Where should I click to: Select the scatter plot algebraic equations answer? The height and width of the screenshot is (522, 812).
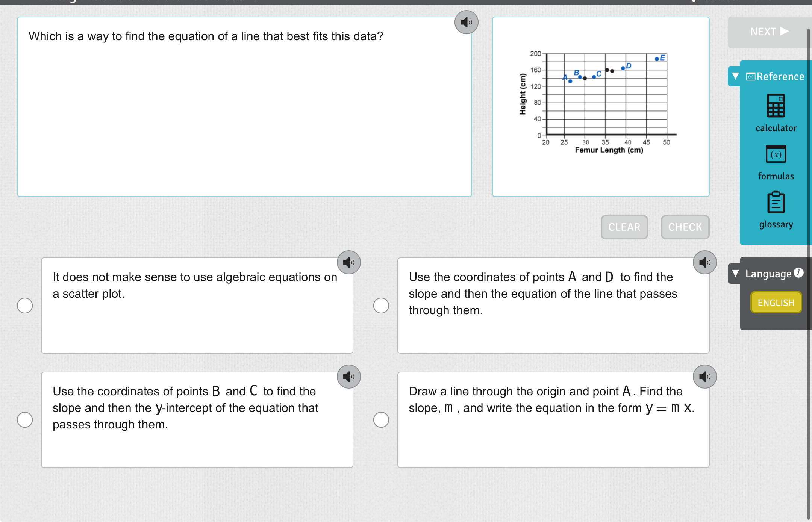[x=24, y=306]
